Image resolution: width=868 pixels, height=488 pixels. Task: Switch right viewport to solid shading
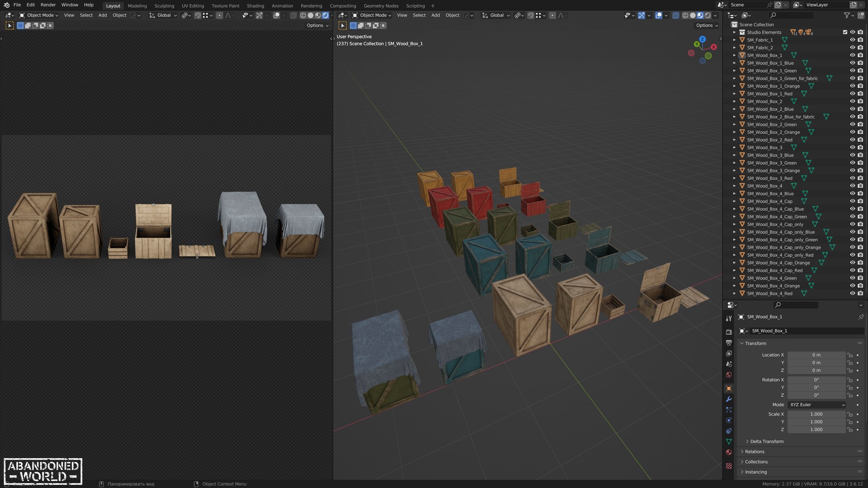click(693, 15)
